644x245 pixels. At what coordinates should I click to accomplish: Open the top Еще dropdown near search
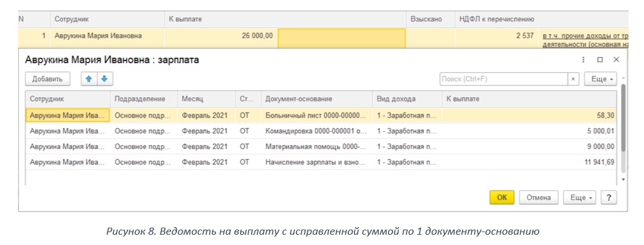[x=600, y=79]
